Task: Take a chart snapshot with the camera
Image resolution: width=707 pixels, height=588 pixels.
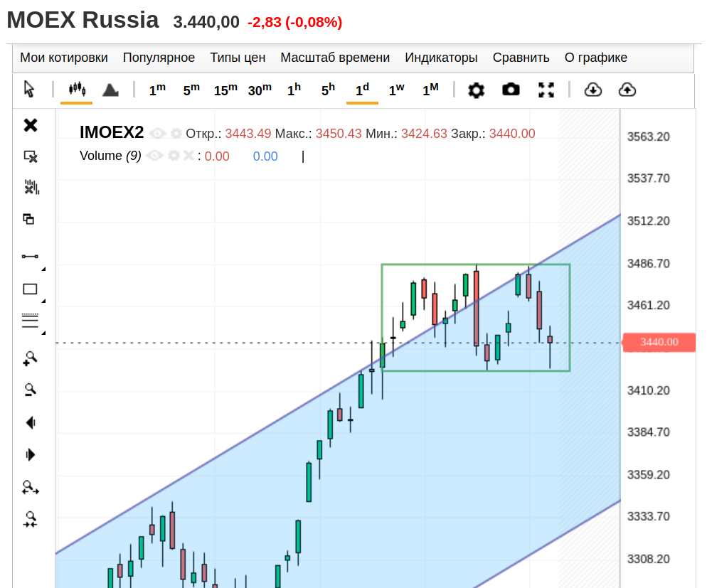Action: point(511,90)
